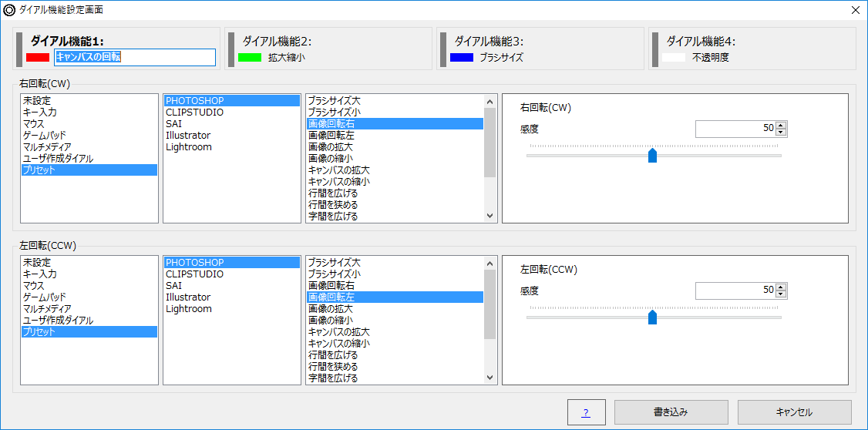Choose CLIPSTUDIO in the 左回転(CCW) app list
This screenshot has height=430, width=868.
[x=232, y=274]
